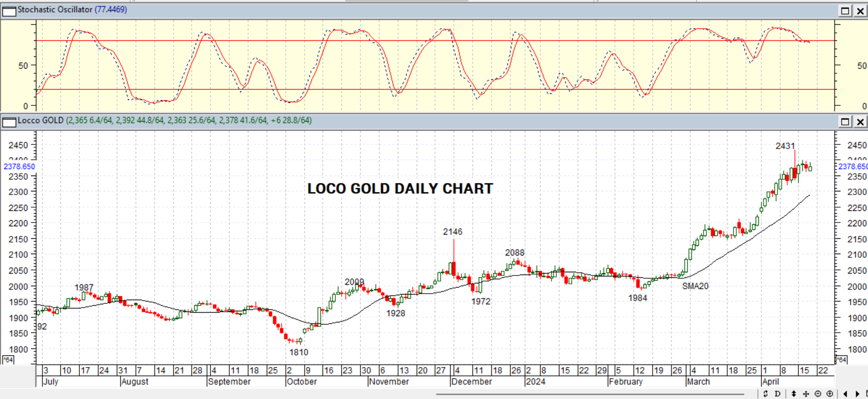The width and height of the screenshot is (868, 399).
Task: Click the April month label on date axis
Action: 770,381
